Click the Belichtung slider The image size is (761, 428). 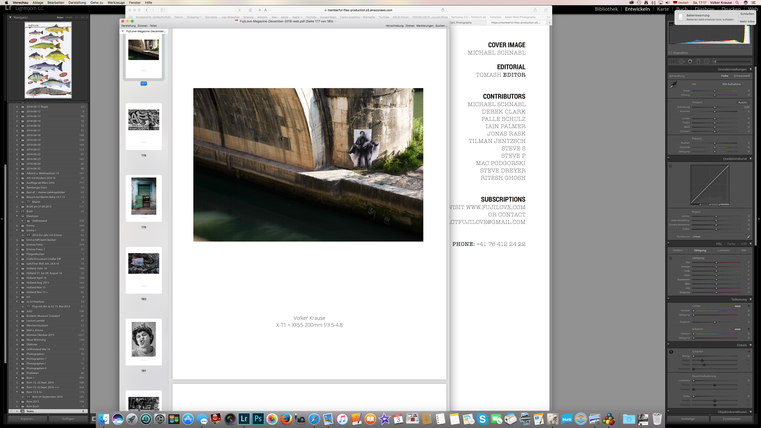[714, 107]
